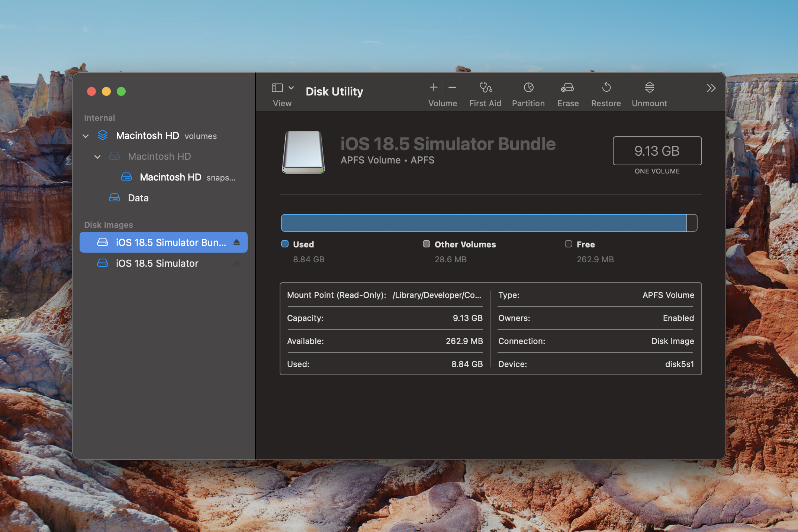Click the Restore toolbar label

pyautogui.click(x=606, y=103)
